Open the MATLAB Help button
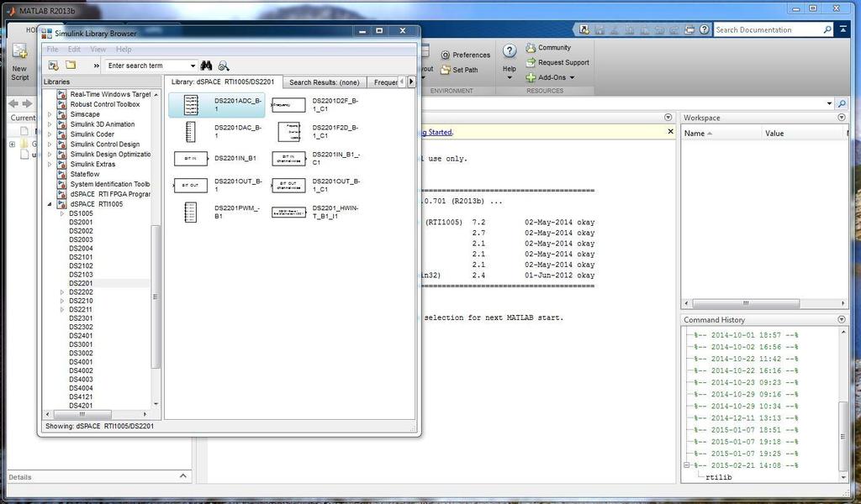This screenshot has width=861, height=504. click(509, 60)
